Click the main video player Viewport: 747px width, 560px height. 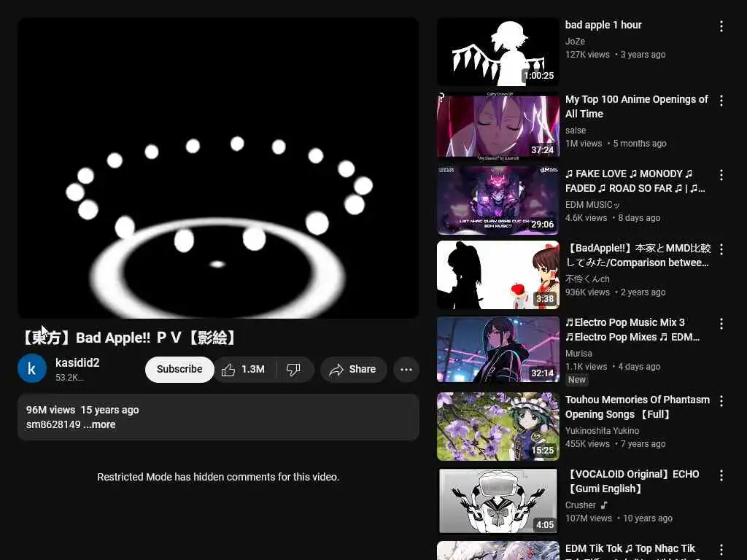(x=218, y=168)
